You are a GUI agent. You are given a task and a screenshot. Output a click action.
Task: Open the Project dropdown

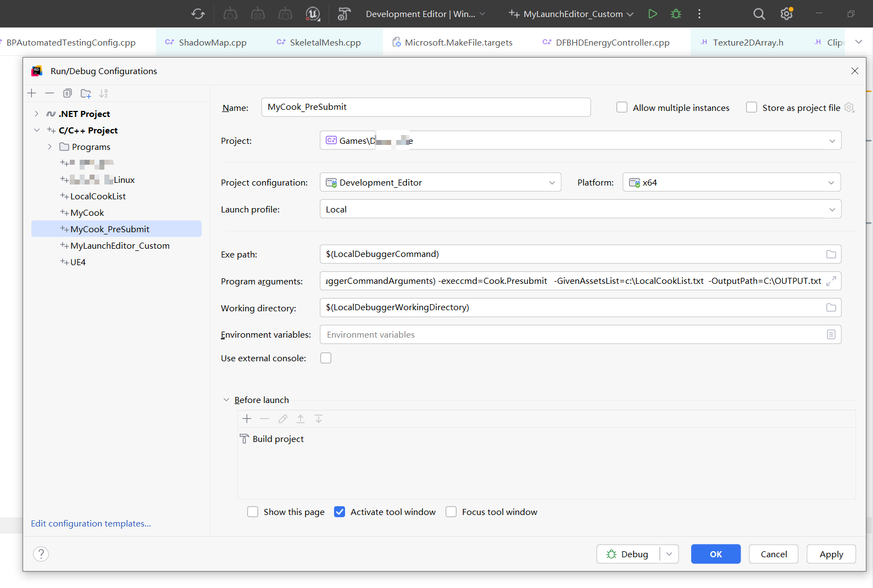pyautogui.click(x=580, y=141)
